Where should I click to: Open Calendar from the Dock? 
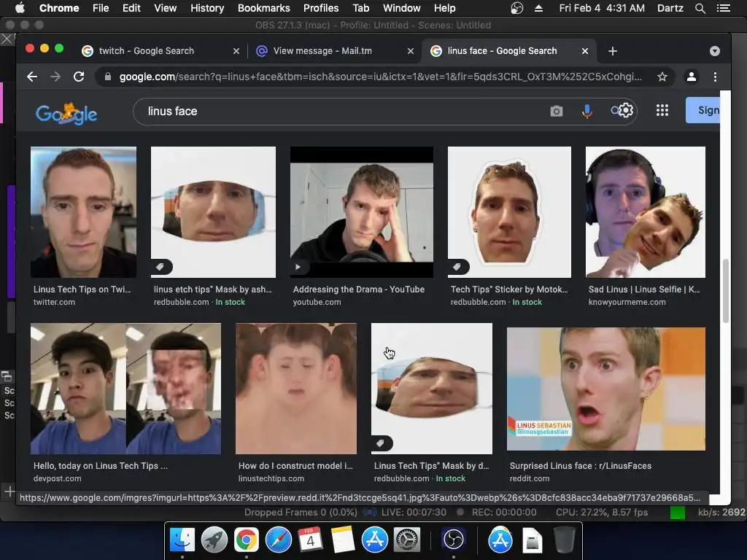(310, 540)
